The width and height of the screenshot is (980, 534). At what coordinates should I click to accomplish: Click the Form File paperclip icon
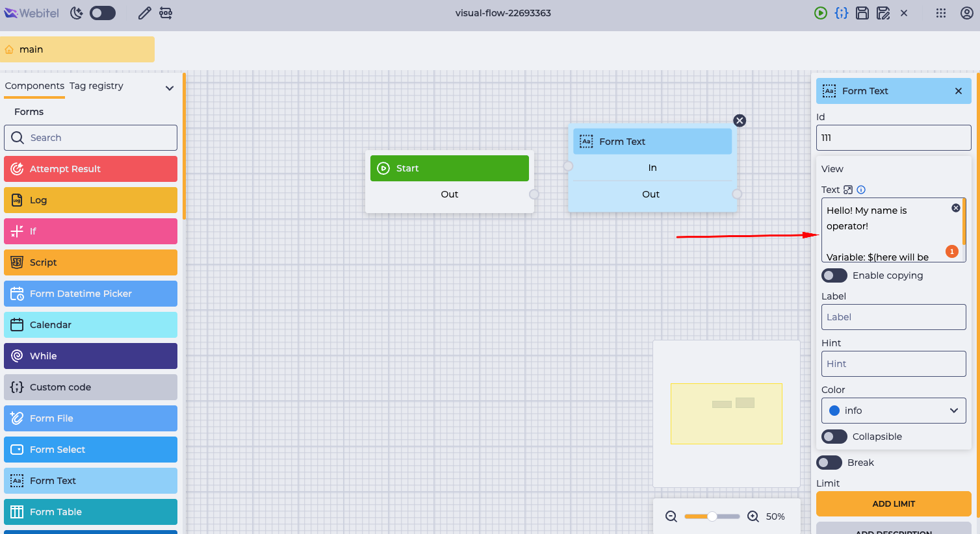(17, 418)
